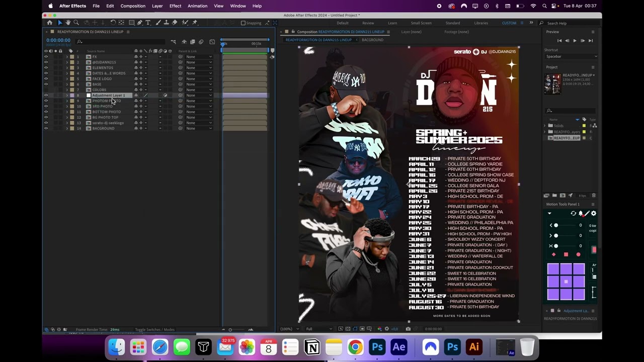Open Adobe Illustrator from the Dock

(474, 347)
